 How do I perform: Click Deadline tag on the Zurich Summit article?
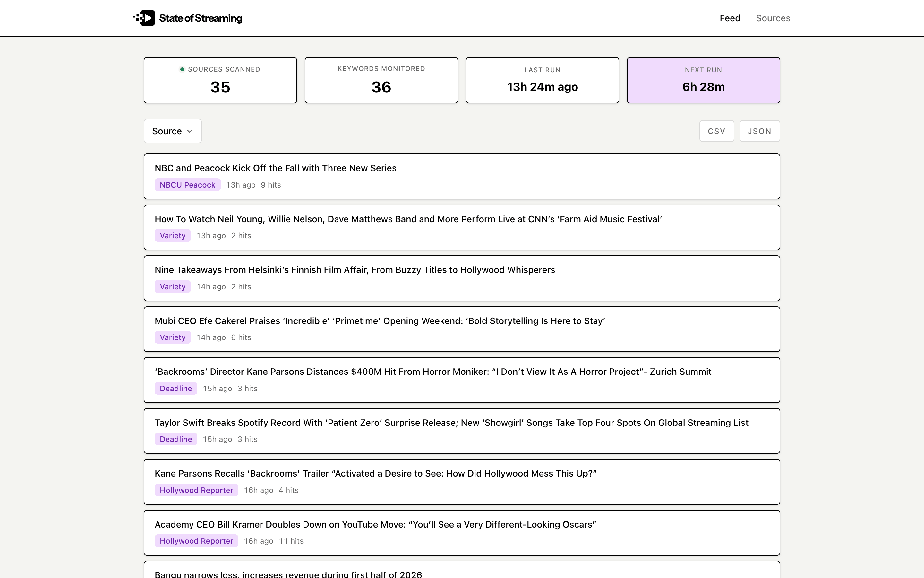point(175,389)
